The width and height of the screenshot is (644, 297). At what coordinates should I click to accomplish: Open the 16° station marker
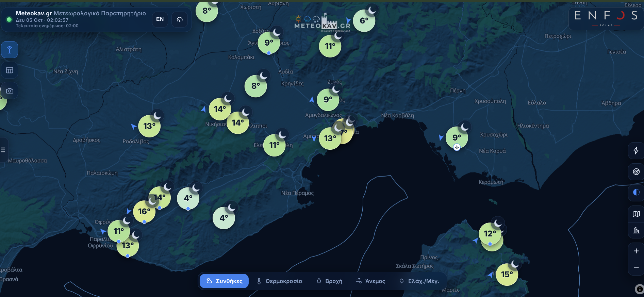tap(144, 212)
